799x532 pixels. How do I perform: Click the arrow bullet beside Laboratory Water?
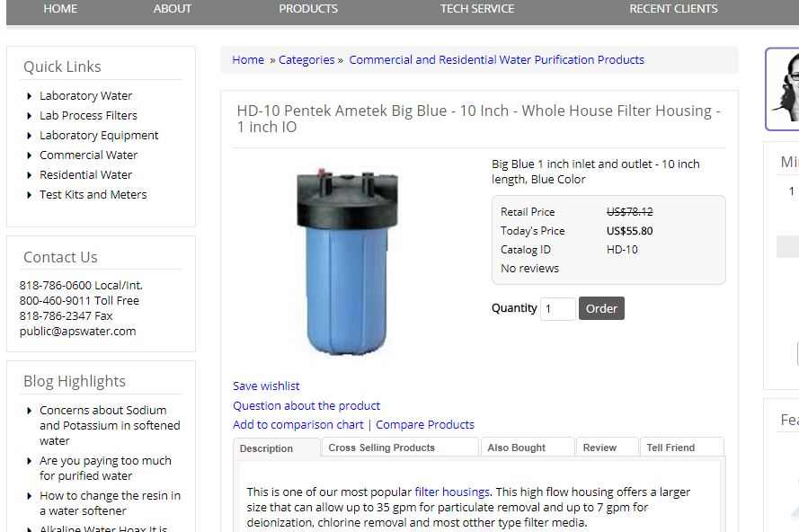click(29, 96)
